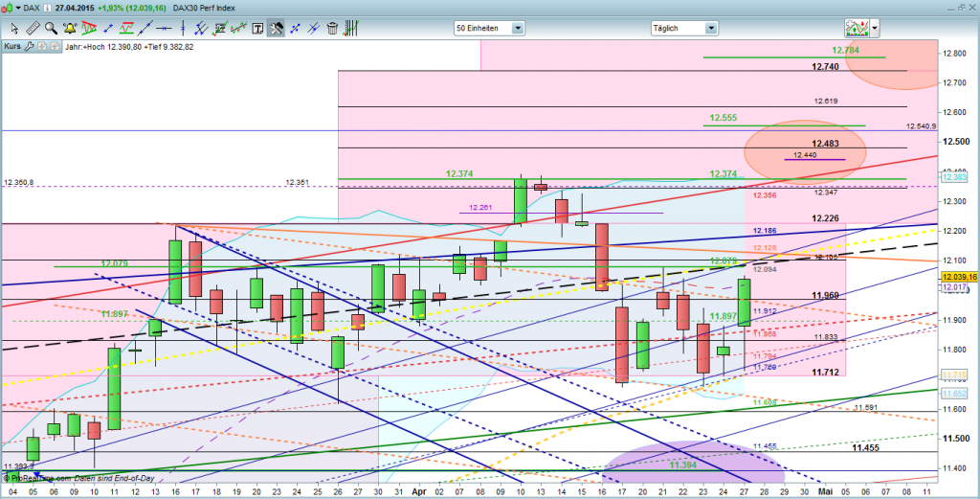Image resolution: width=980 pixels, height=499 pixels.
Task: Select the blue line segment drawing tool
Action: pyautogui.click(x=107, y=28)
